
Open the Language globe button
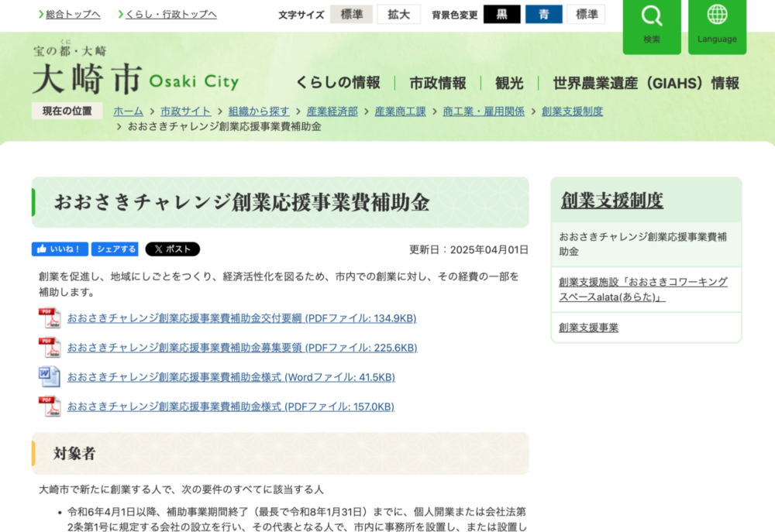pyautogui.click(x=717, y=26)
